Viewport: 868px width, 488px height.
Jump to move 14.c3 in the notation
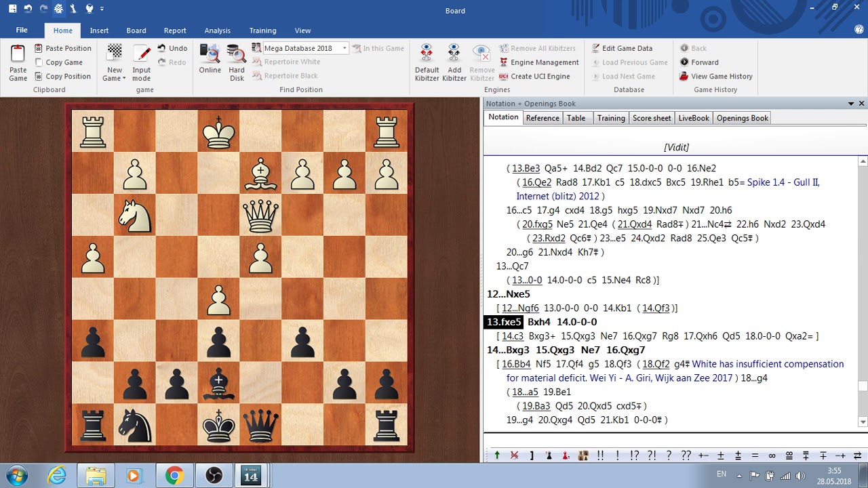pos(513,336)
